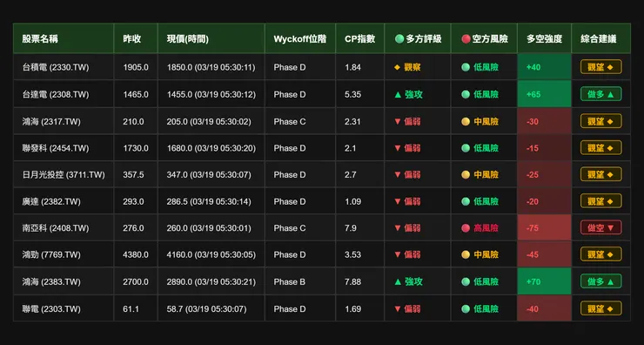Viewport: 644px width, 345px height.
Task: Click the 觀望 button for 日月光投控
Action: click(x=600, y=174)
